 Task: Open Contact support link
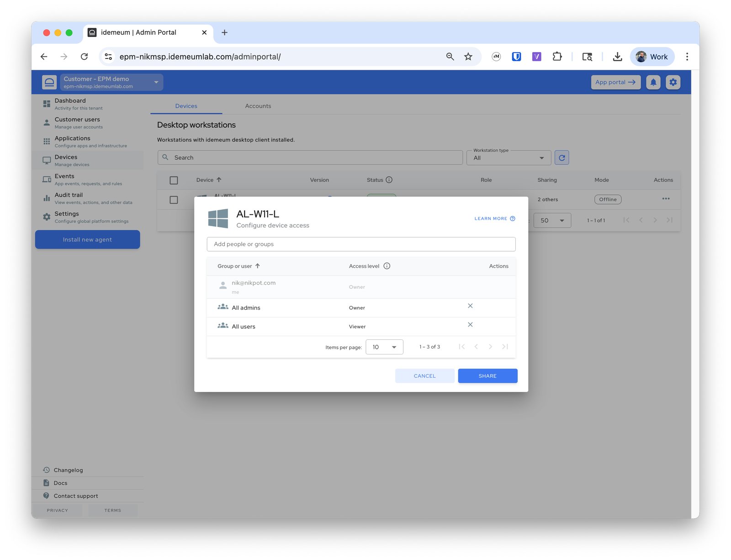pos(76,496)
